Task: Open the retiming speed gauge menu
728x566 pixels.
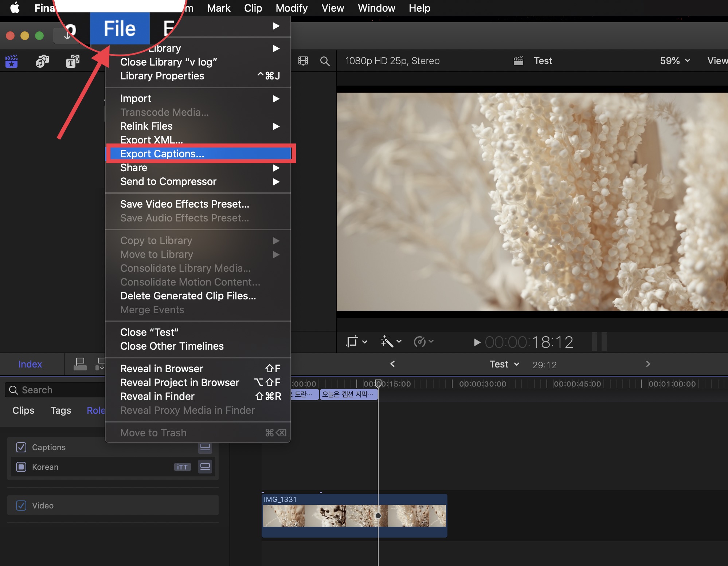Action: coord(423,342)
